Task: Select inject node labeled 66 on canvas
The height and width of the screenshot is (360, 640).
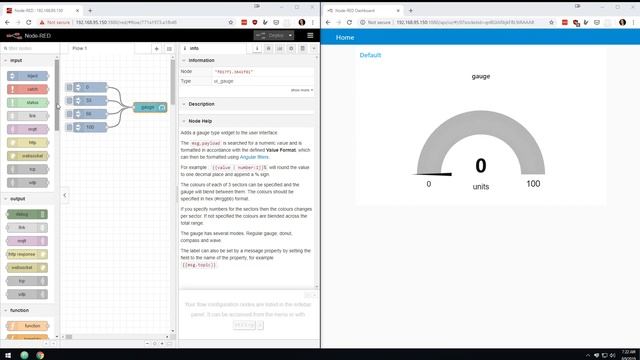Action: 90,114
